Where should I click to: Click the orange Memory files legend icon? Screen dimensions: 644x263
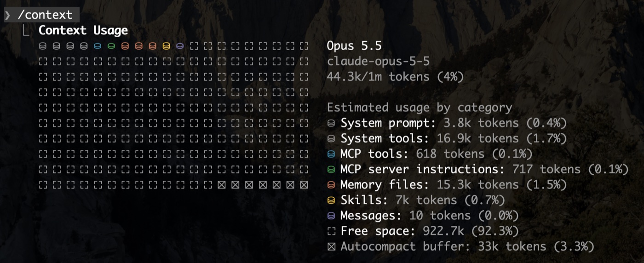tap(331, 185)
